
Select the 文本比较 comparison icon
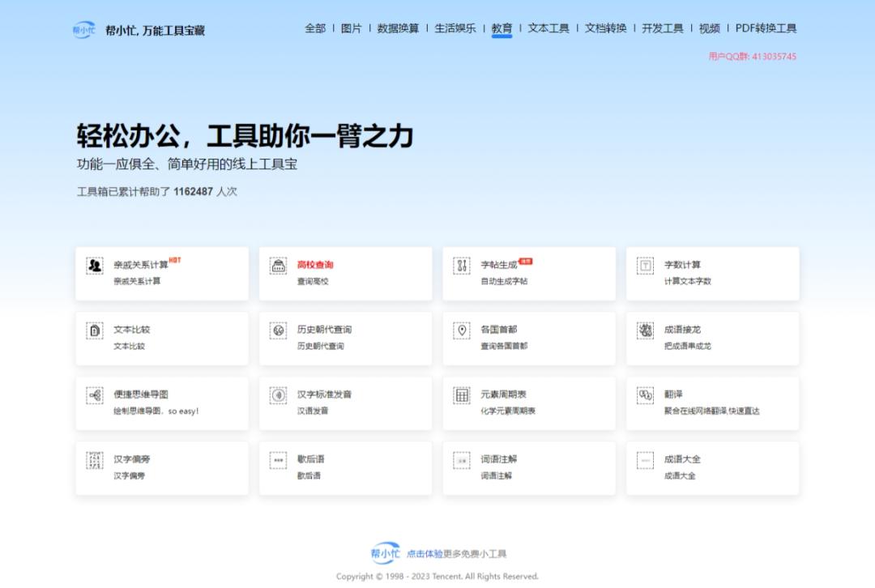[x=94, y=330]
